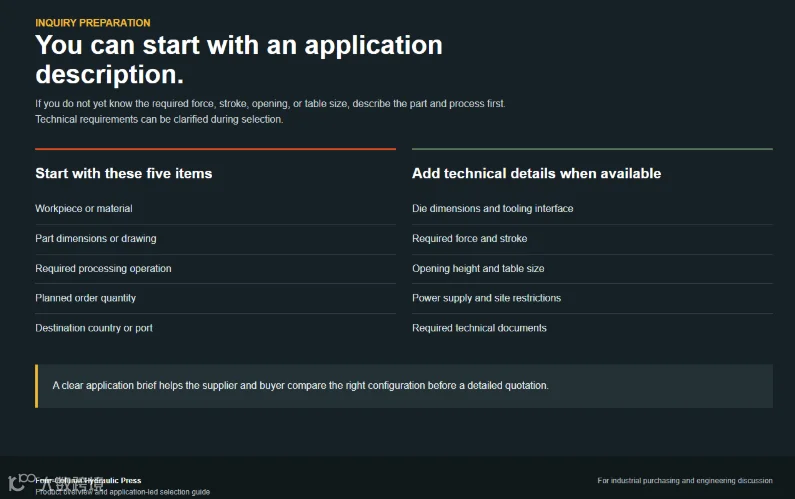795x499 pixels.
Task: Click 'Required technical documents' list item
Action: tap(592, 328)
